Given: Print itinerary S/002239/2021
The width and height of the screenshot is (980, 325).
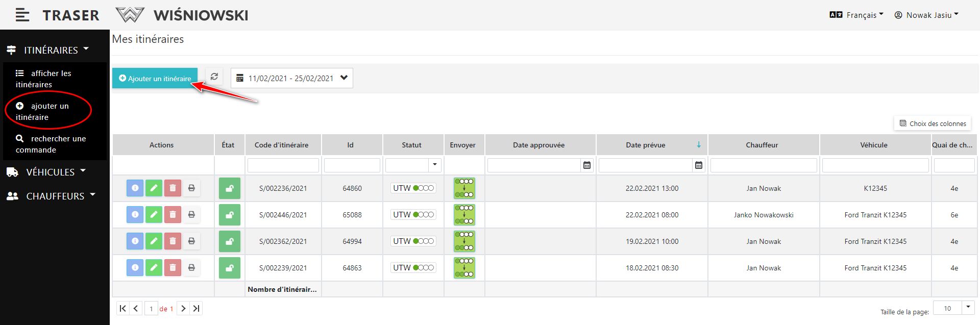Looking at the screenshot, I should pyautogui.click(x=191, y=268).
